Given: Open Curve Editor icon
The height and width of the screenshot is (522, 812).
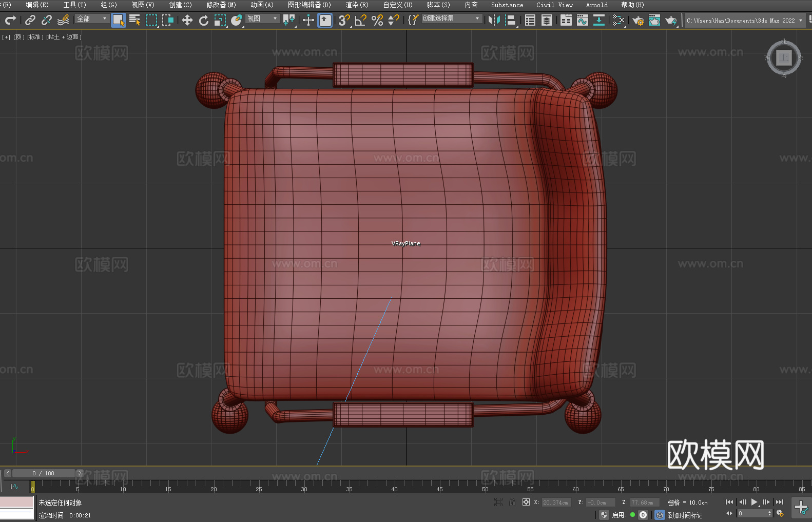Looking at the screenshot, I should coord(583,20).
